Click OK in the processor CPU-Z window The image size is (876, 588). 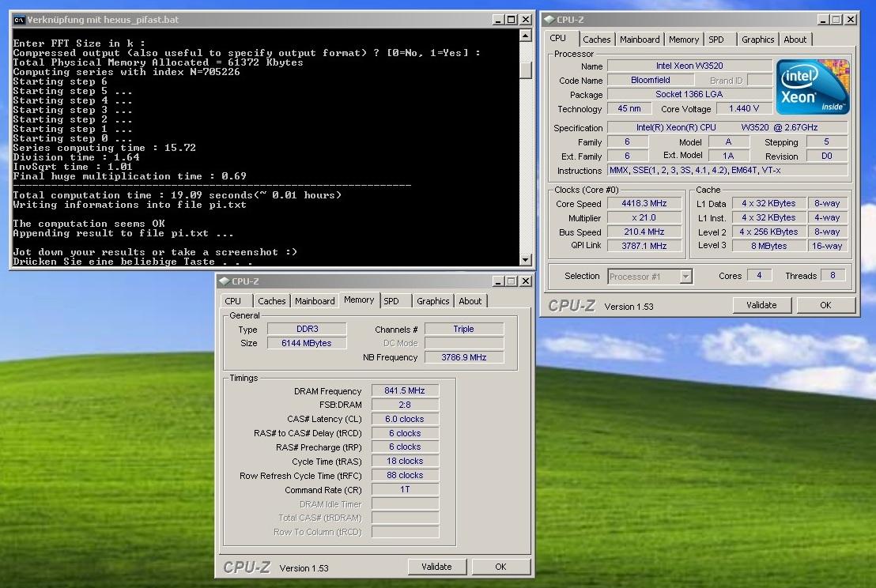(825, 305)
